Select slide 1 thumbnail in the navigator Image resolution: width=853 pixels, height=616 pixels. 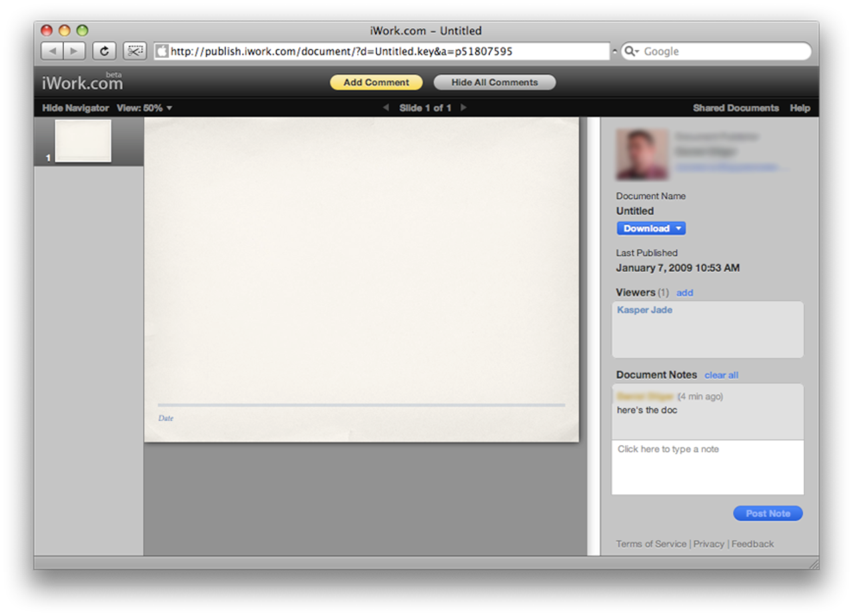[83, 141]
